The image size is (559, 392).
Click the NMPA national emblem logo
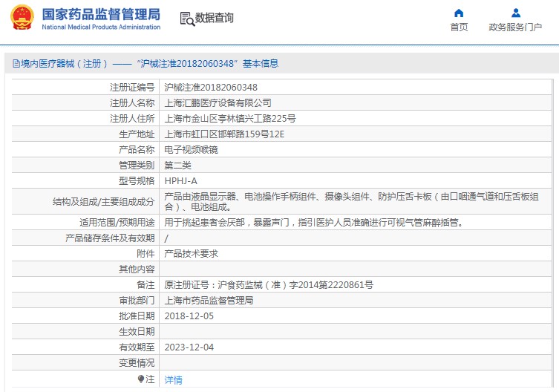22,19
